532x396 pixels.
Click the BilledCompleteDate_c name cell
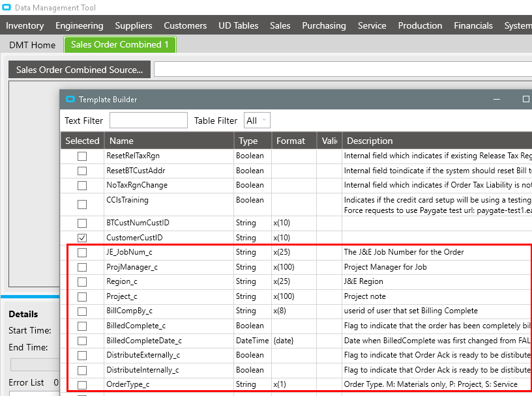(x=169, y=341)
